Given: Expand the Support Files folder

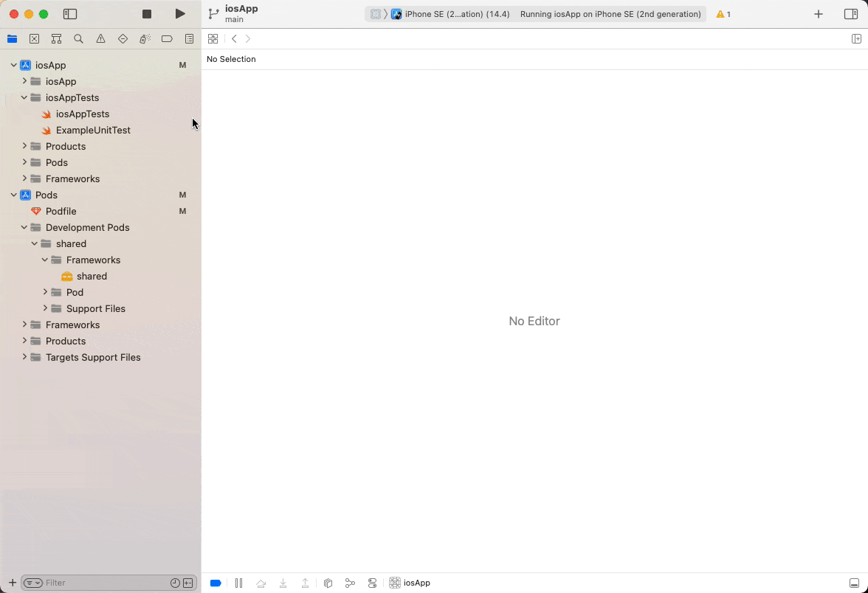Looking at the screenshot, I should (x=46, y=308).
